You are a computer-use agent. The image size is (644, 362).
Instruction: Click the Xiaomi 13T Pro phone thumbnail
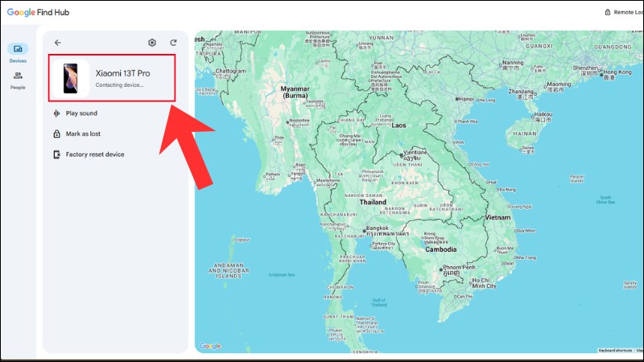pyautogui.click(x=71, y=78)
